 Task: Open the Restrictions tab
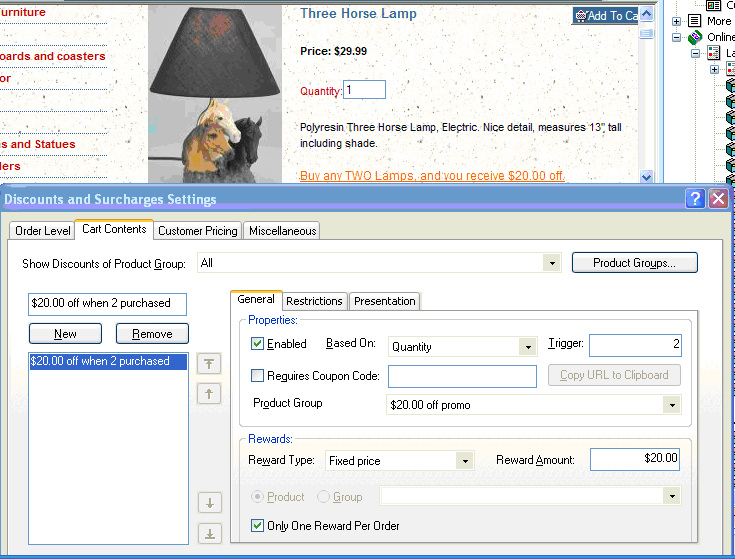click(x=314, y=301)
